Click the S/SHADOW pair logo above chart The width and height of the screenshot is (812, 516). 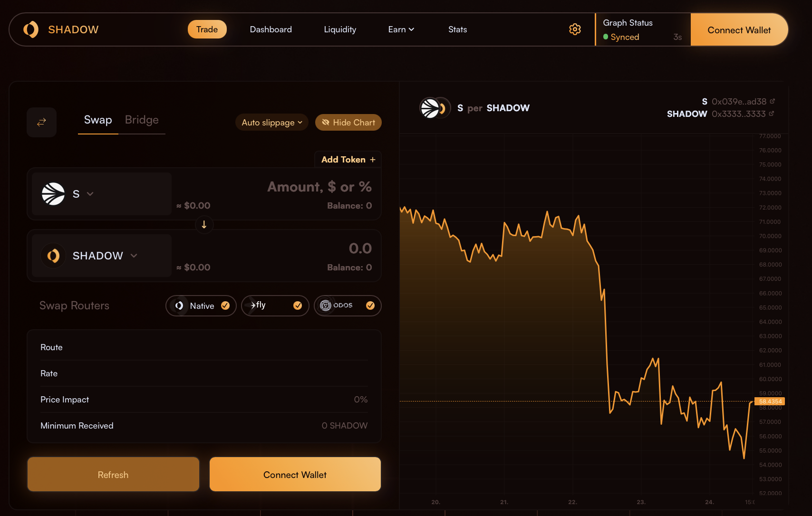[435, 108]
